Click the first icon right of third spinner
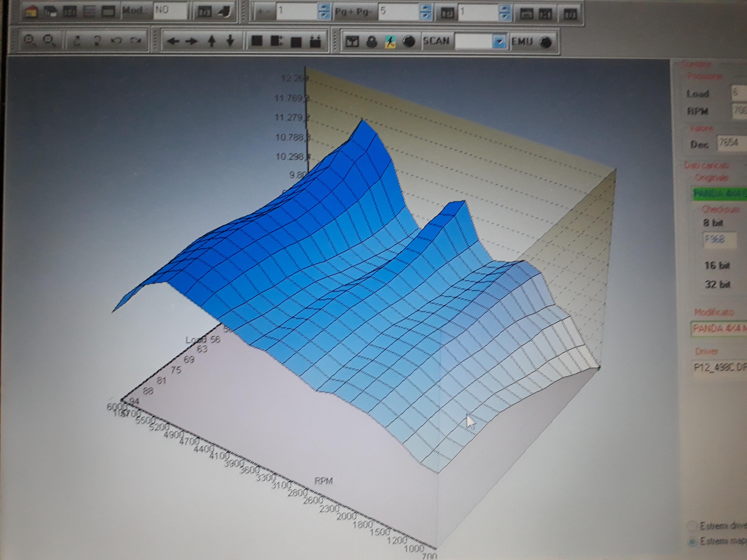747x560 pixels. (526, 14)
